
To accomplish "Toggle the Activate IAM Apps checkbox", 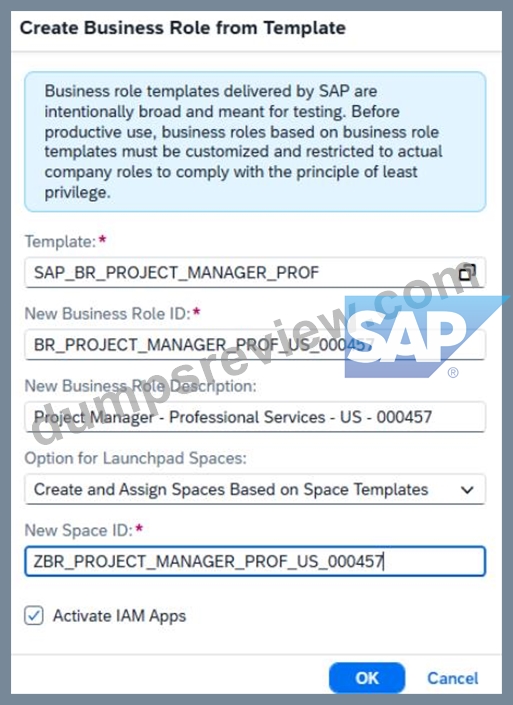I will pyautogui.click(x=34, y=616).
